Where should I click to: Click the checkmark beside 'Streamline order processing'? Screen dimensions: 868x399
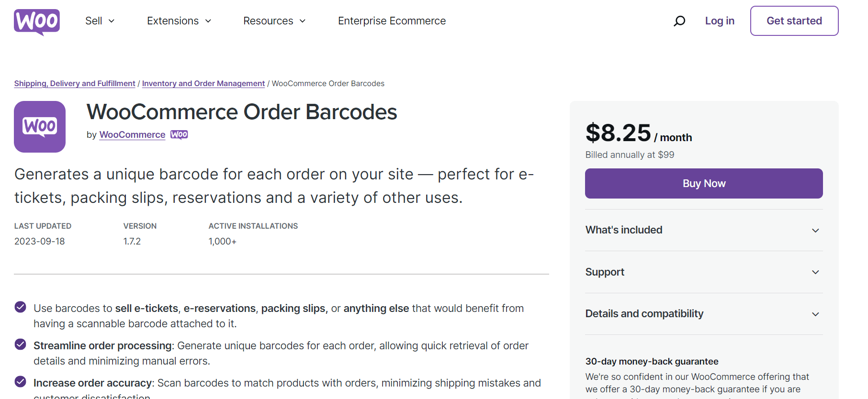20,344
